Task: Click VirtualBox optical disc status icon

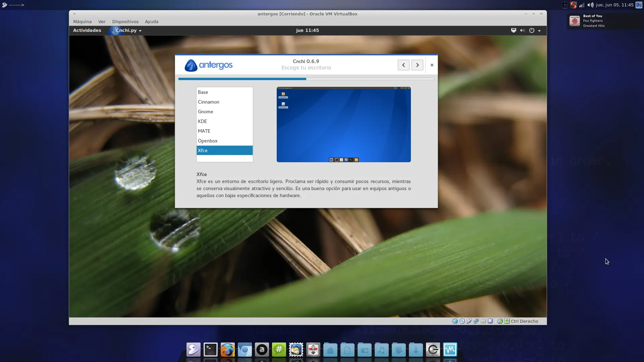Action: coord(462,321)
